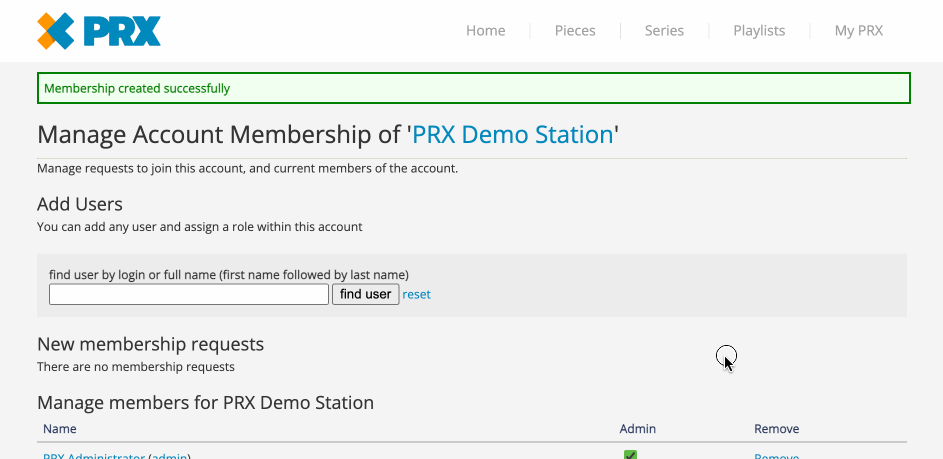Click the Name column header
943x459 pixels.
pos(60,429)
